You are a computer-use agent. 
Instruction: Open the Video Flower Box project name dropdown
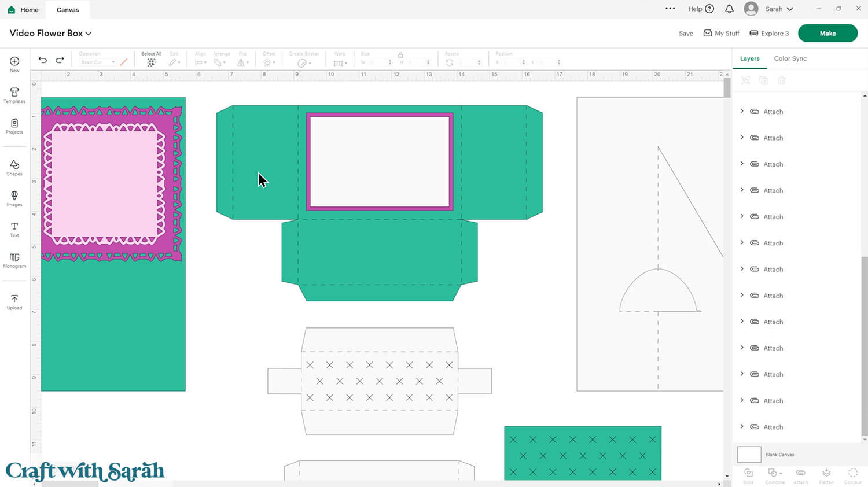click(x=50, y=33)
